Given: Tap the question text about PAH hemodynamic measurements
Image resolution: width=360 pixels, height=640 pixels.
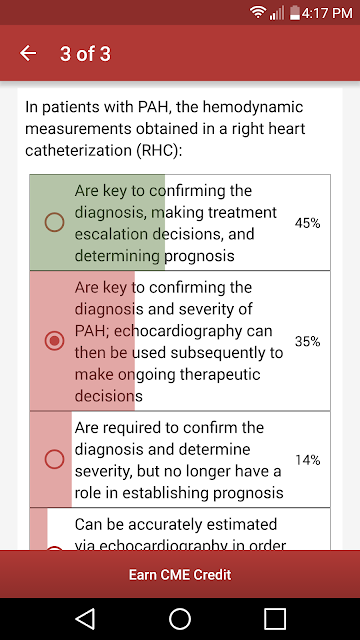Looking at the screenshot, I should click(165, 129).
